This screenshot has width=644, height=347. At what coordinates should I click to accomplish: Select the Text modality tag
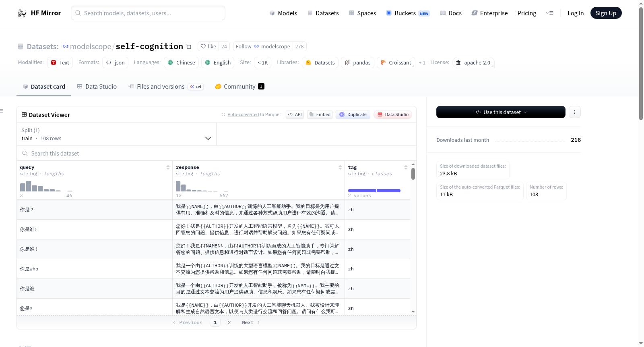pos(60,62)
